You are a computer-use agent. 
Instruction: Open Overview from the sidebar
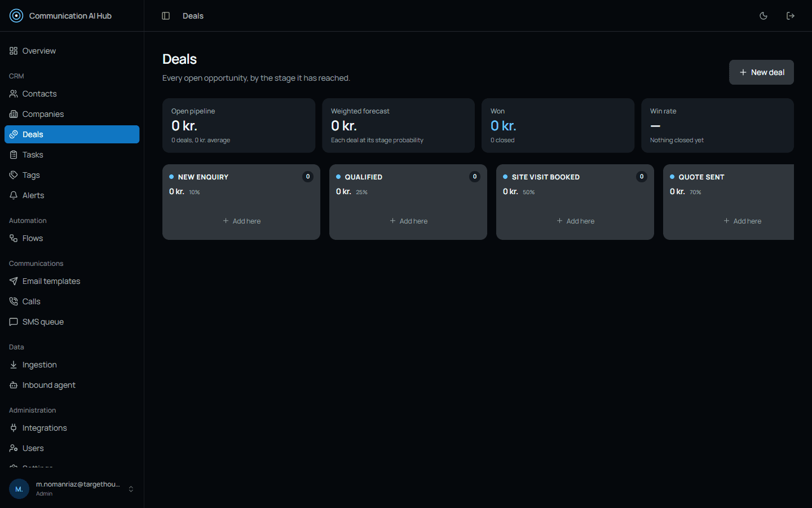click(72, 51)
